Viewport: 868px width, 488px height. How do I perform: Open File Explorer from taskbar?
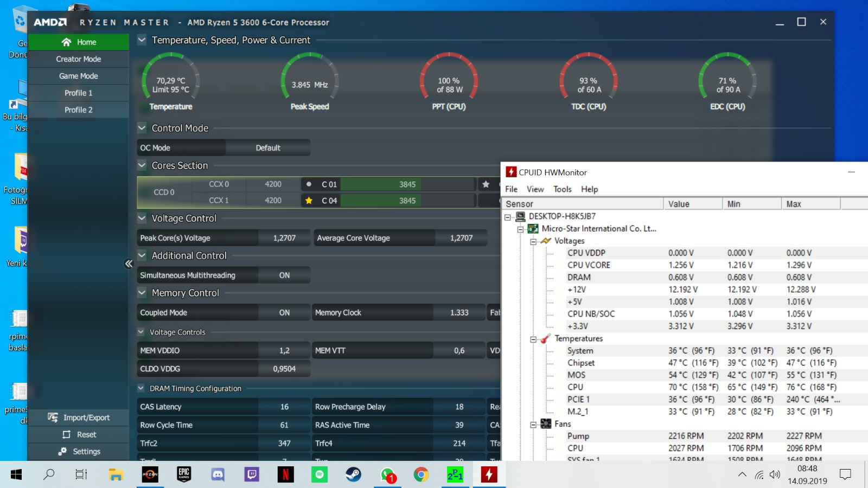(116, 475)
